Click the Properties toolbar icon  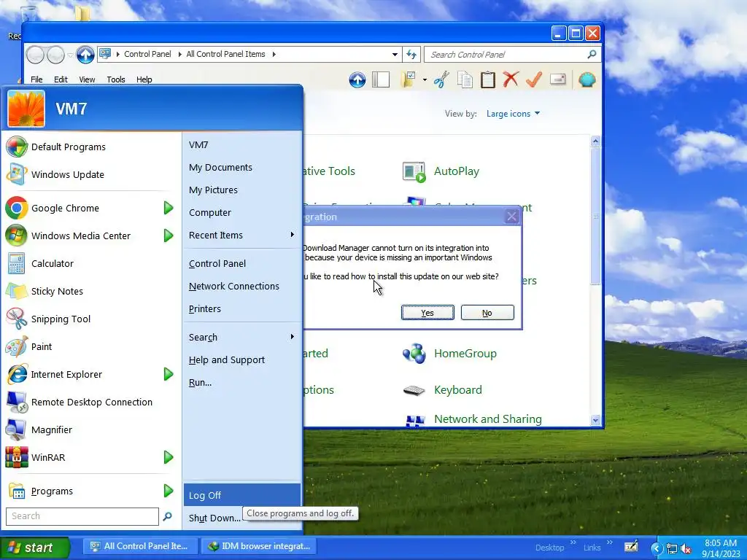(558, 79)
